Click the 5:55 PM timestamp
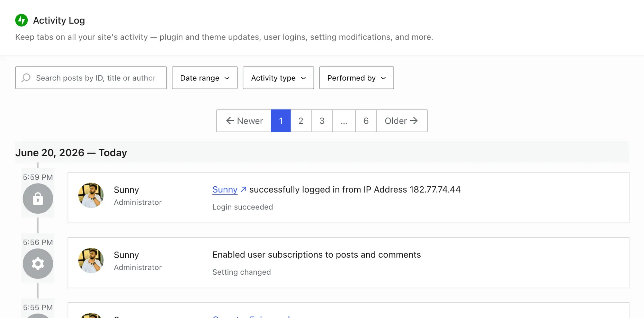 click(38, 308)
